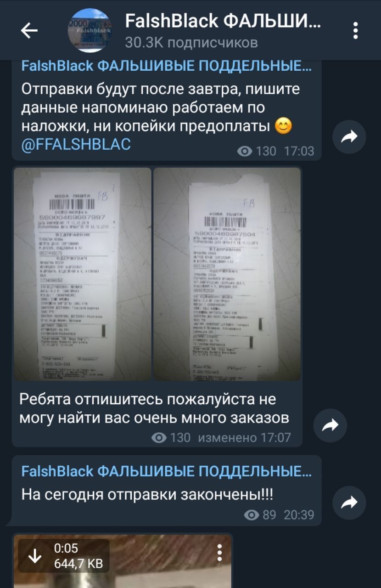The width and height of the screenshot is (381, 588).
Task: Tap the eye view count showing 89
Action: [x=260, y=515]
